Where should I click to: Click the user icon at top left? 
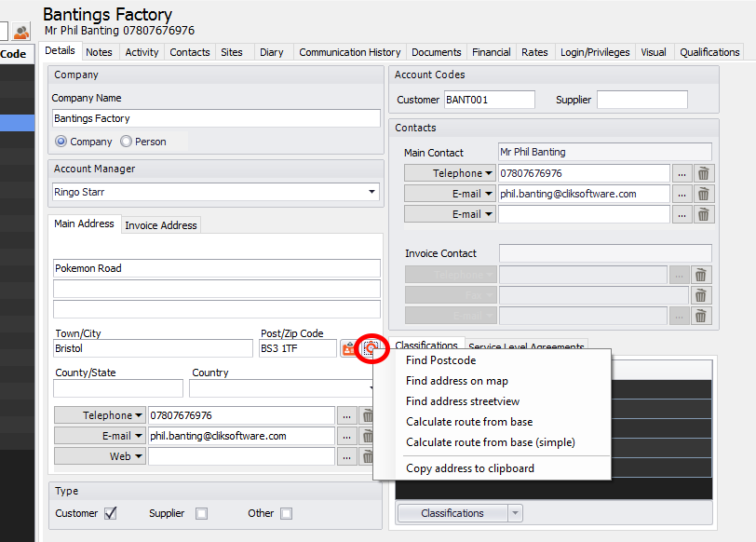tap(21, 32)
